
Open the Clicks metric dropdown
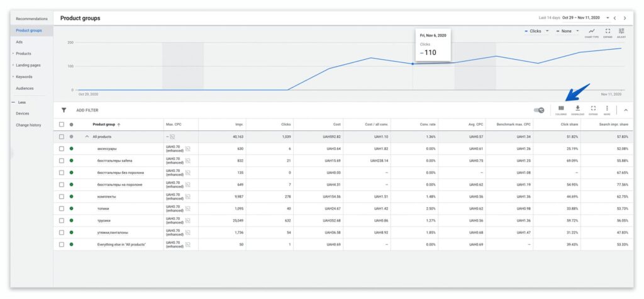tap(537, 31)
